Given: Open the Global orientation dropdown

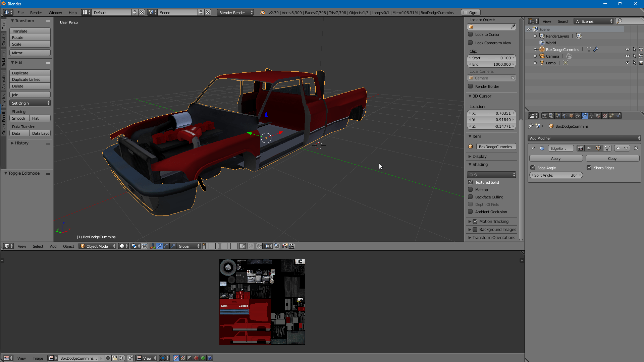Looking at the screenshot, I should [x=188, y=246].
